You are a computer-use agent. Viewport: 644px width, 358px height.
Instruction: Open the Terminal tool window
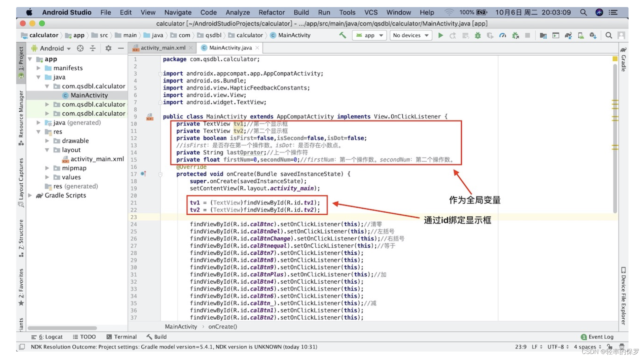click(x=121, y=337)
